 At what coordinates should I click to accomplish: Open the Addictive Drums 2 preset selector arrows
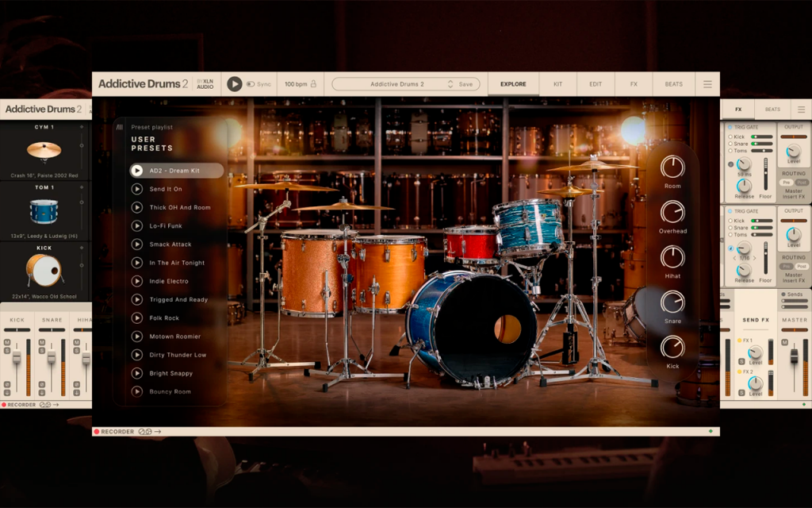pos(450,84)
